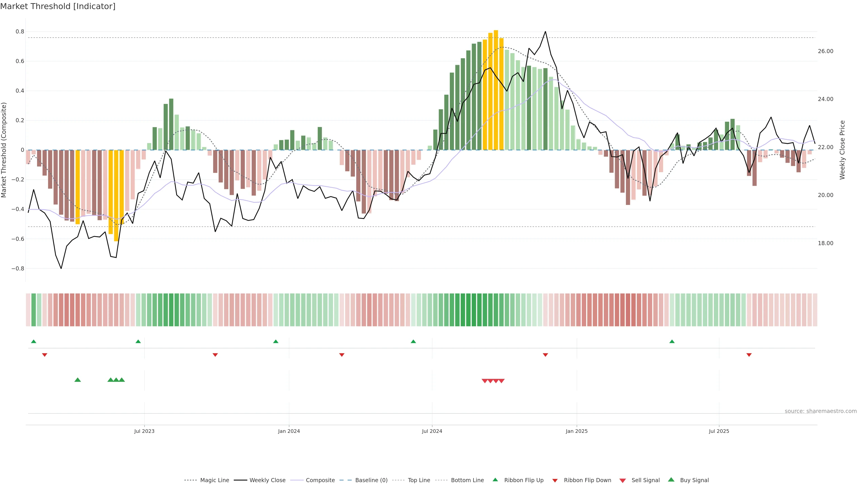Click the Ribbon Flip Down legend triangle
Screen dimensions: 868x488
click(555, 481)
